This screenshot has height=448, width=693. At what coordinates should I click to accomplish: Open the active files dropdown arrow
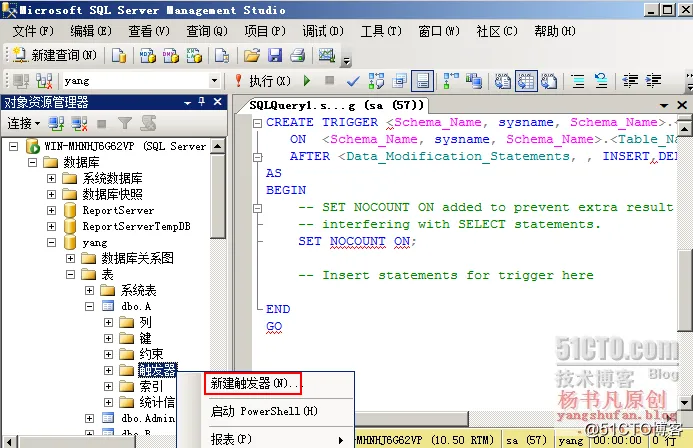click(x=664, y=106)
